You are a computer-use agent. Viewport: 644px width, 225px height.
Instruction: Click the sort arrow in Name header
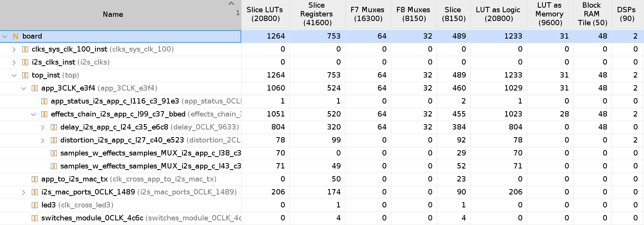[231, 3]
